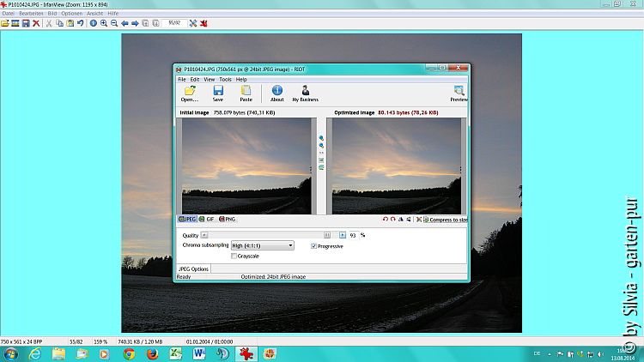The image size is (644, 362).
Task: Click IrfanView zoom in magnifier icon
Action: pyautogui.click(x=104, y=23)
